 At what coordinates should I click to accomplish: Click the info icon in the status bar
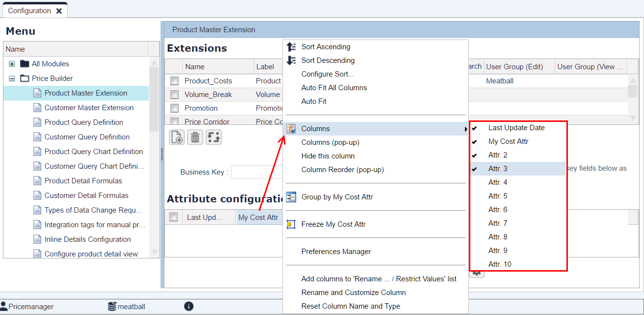pyautogui.click(x=189, y=306)
